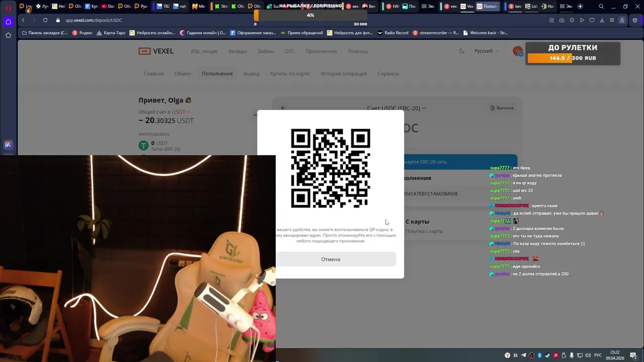Click the Выписка statement link
Screen dimensions: 644x362
[502, 108]
